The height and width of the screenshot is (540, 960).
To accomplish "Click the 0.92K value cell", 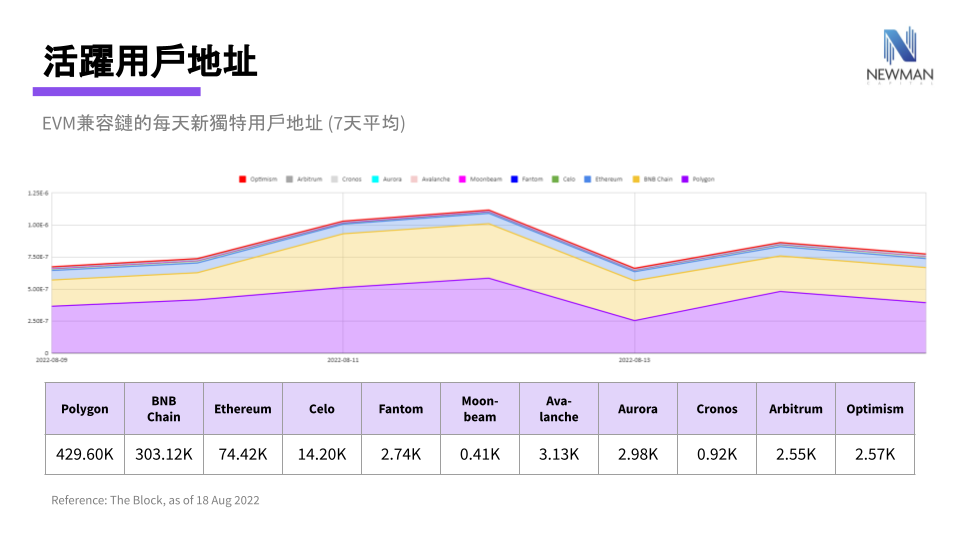I will [716, 454].
